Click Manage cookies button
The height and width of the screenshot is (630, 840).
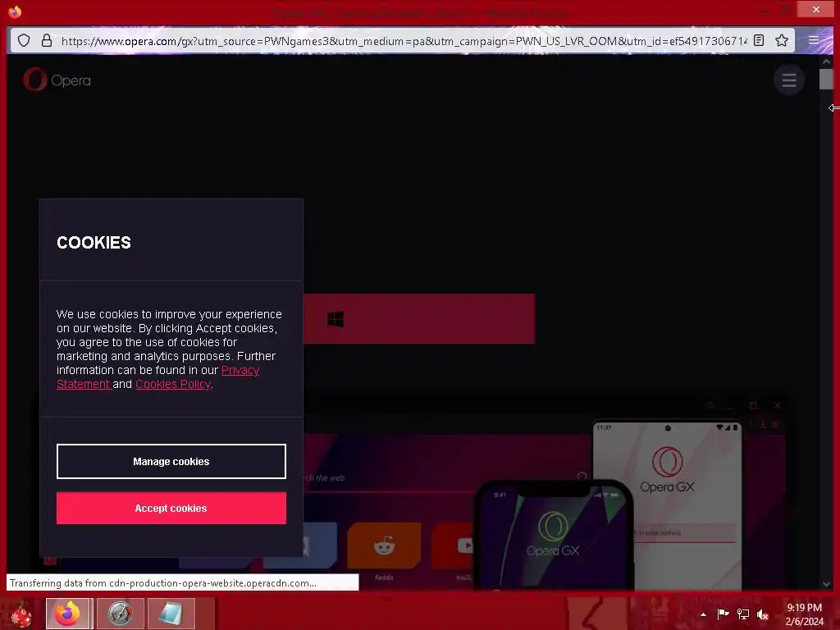point(171,461)
